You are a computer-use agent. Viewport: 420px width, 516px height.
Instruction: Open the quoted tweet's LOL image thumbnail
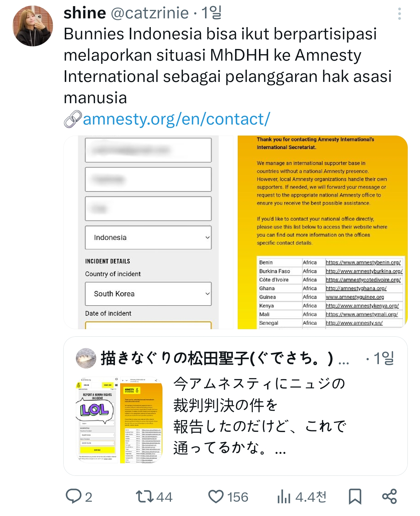pos(97,420)
